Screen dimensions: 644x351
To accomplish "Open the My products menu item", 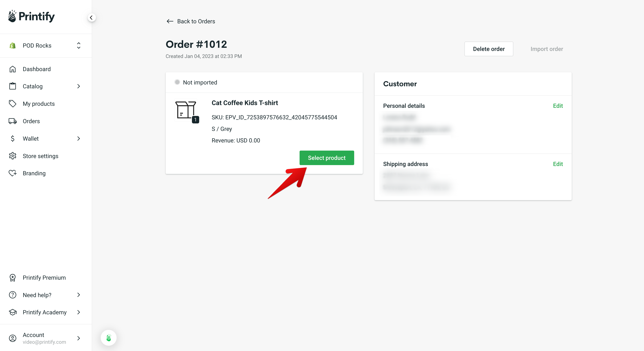I will click(39, 104).
